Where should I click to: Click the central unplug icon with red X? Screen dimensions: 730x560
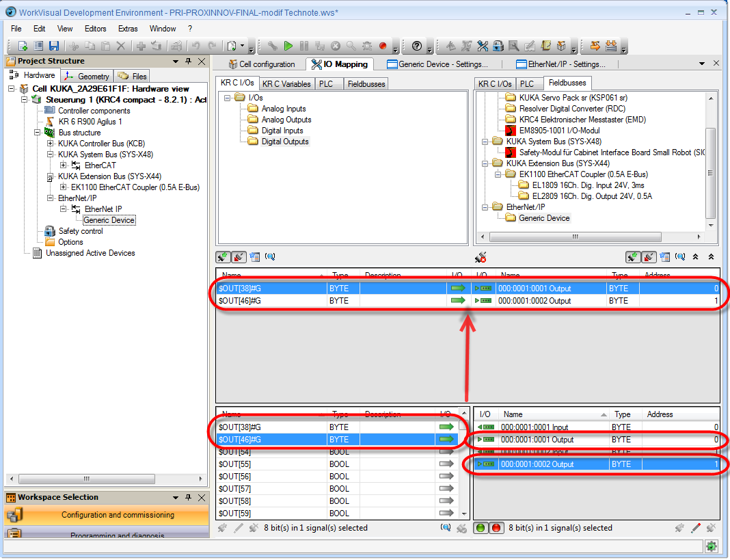[481, 257]
